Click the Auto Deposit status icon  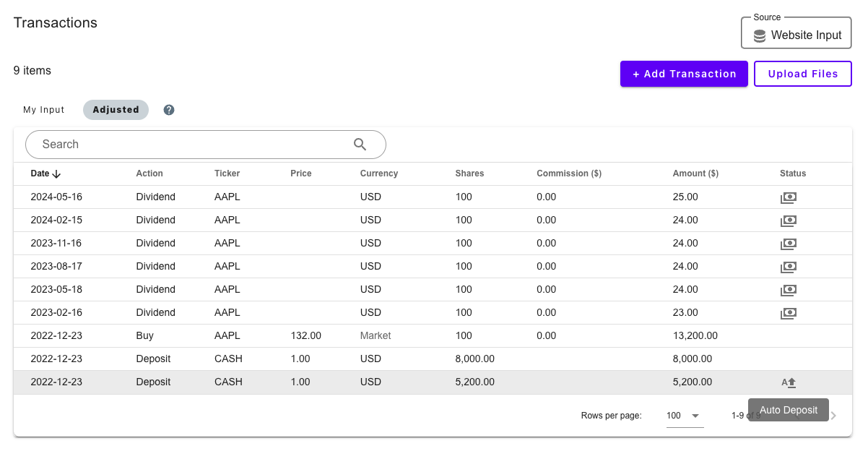pos(788,382)
